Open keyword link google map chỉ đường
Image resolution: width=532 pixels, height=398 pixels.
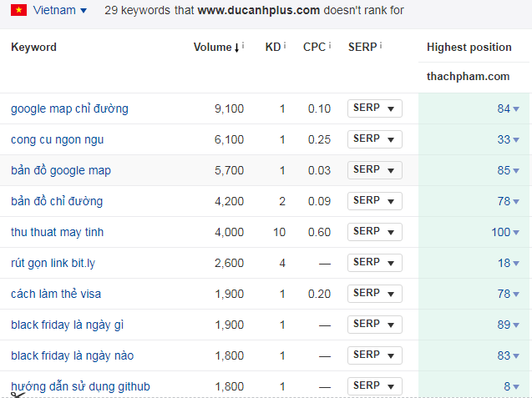click(69, 108)
